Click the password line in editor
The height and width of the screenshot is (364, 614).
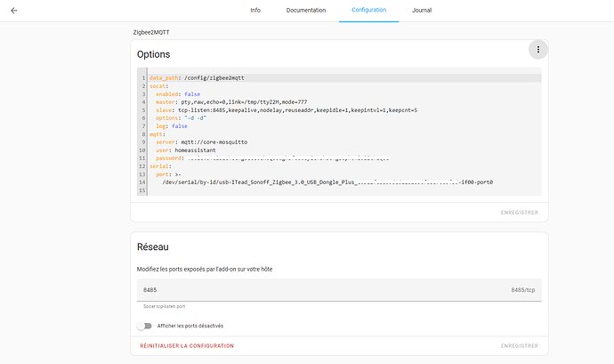tap(272, 158)
